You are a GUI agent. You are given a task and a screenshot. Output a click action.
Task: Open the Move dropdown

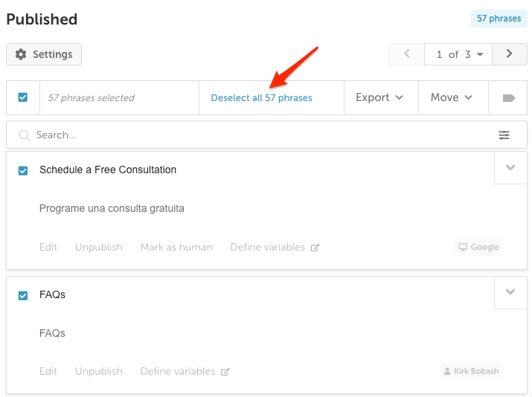[x=451, y=97]
